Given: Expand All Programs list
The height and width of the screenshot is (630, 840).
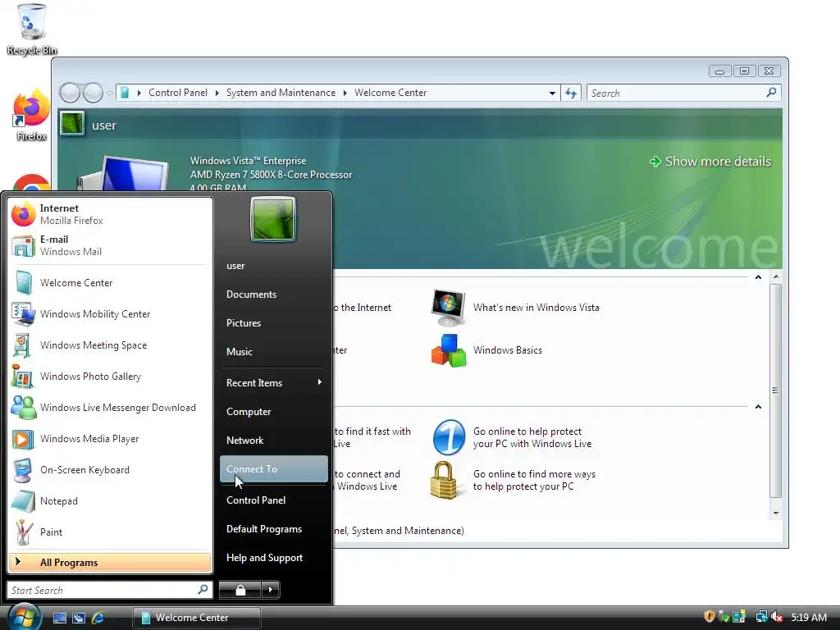Looking at the screenshot, I should pos(110,563).
